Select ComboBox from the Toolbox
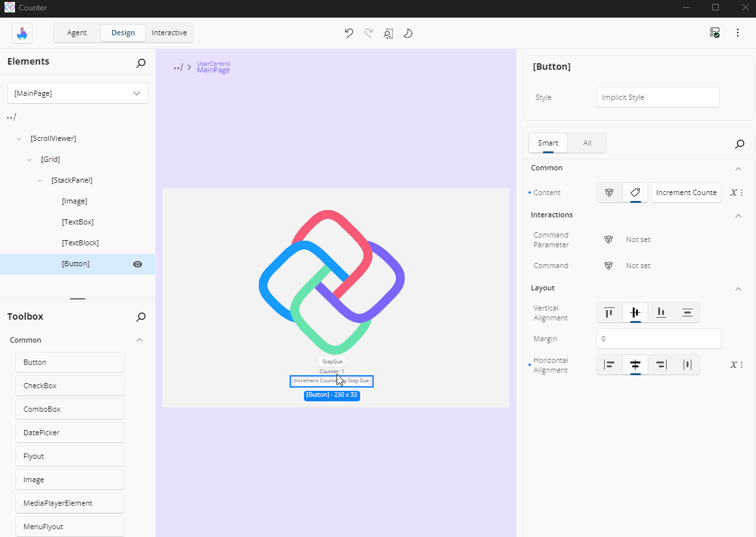Viewport: 756px width, 537px height. (70, 409)
